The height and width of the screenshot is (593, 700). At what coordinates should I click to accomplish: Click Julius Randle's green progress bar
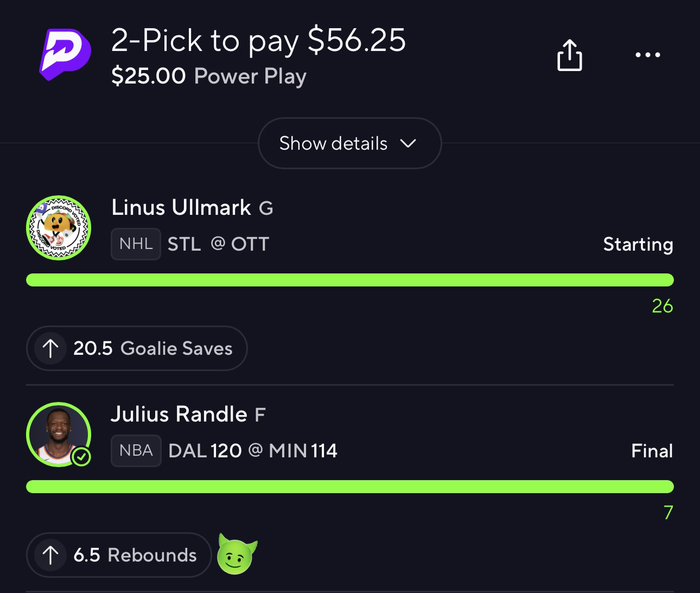coord(350,487)
